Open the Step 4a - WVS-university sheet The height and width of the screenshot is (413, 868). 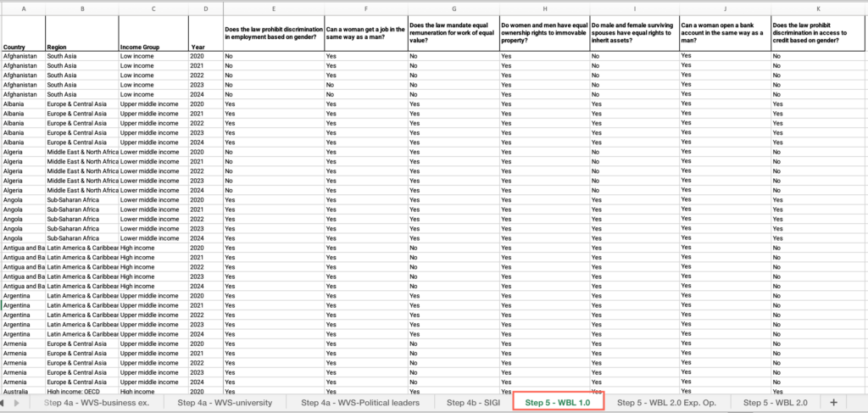(225, 403)
